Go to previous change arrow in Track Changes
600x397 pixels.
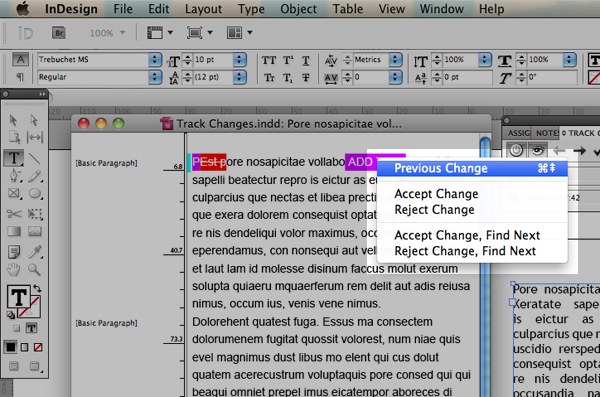coord(559,151)
